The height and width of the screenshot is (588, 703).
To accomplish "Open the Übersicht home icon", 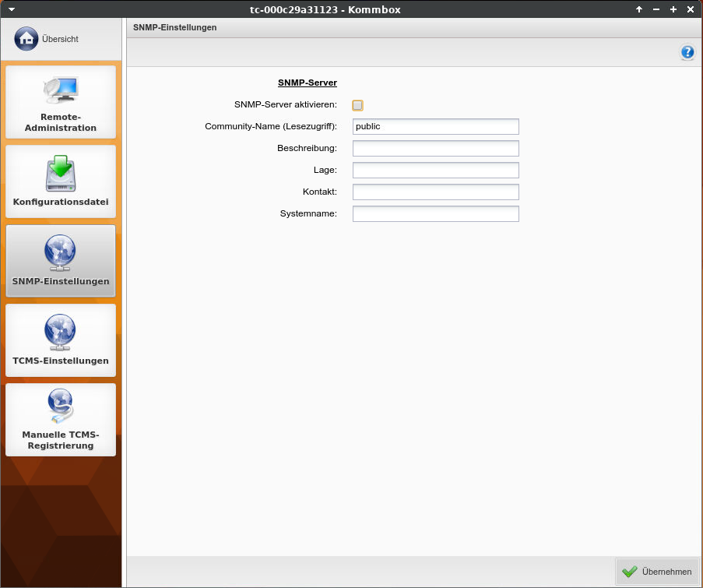I will coord(26,39).
